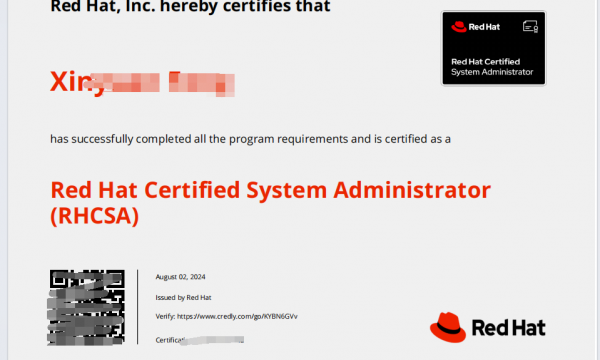Screen dimensions: 600x360
Task: Click the "Red Hat Certified System Administrator" heading
Action: tap(271, 190)
